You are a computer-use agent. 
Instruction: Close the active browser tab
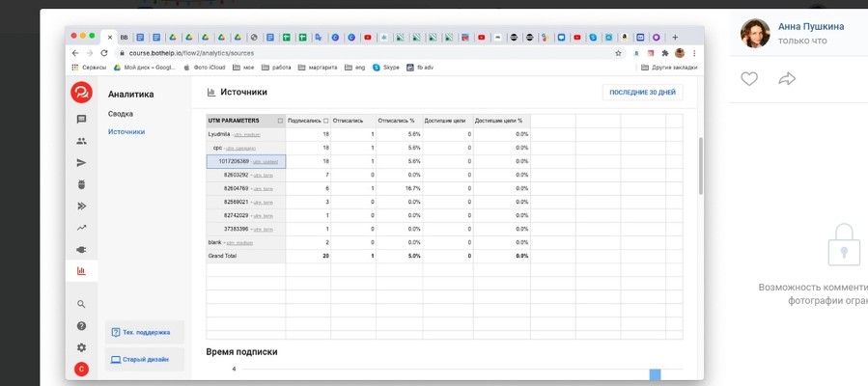click(110, 38)
